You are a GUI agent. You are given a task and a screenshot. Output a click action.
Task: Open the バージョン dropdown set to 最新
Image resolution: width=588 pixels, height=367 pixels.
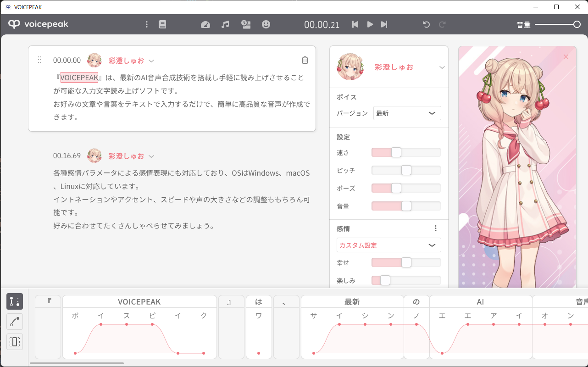(x=407, y=113)
